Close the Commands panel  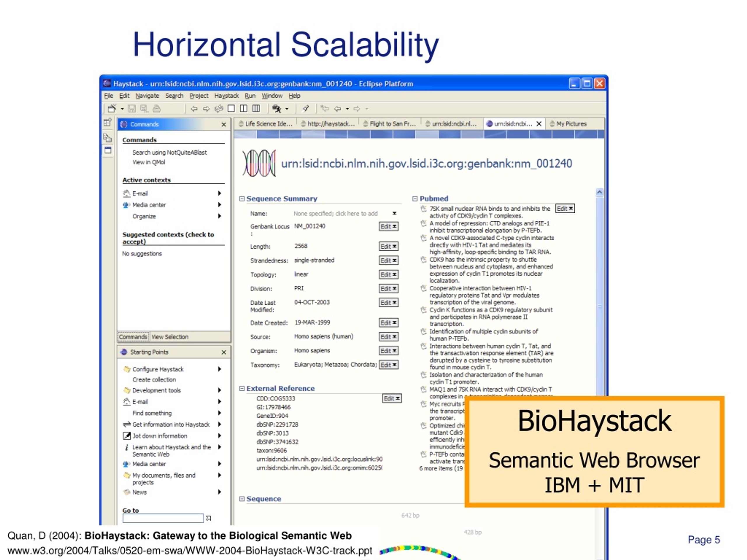[224, 125]
